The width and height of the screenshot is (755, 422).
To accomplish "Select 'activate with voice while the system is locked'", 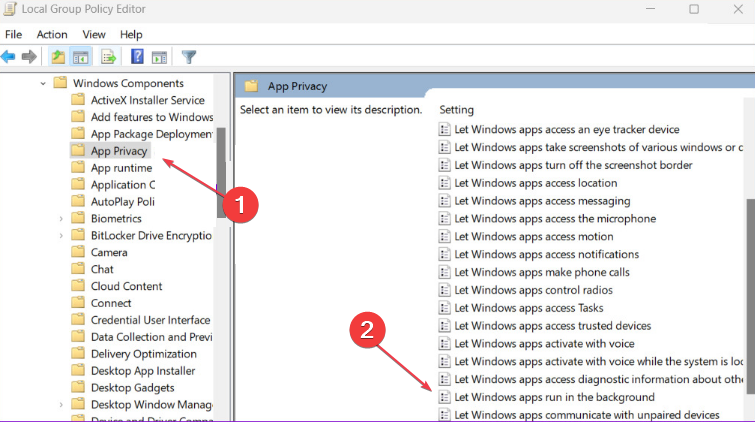I will [x=599, y=361].
